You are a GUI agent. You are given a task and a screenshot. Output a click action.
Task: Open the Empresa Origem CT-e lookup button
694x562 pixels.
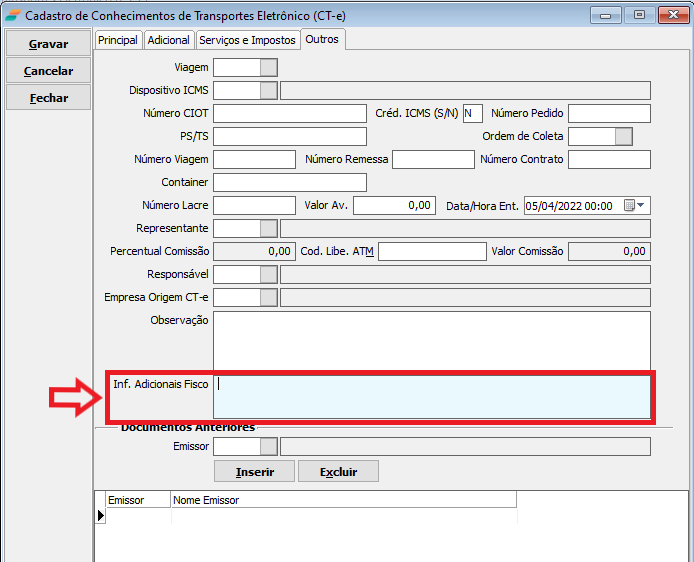coord(268,297)
